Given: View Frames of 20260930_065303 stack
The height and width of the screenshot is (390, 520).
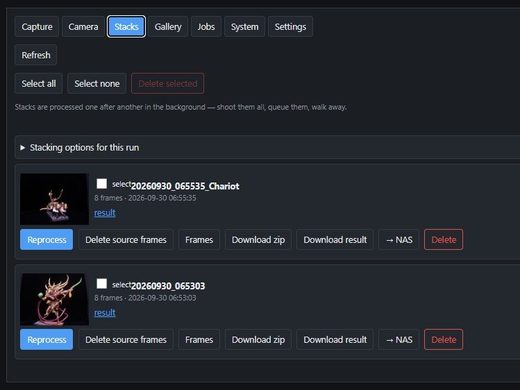Looking at the screenshot, I should click(199, 340).
